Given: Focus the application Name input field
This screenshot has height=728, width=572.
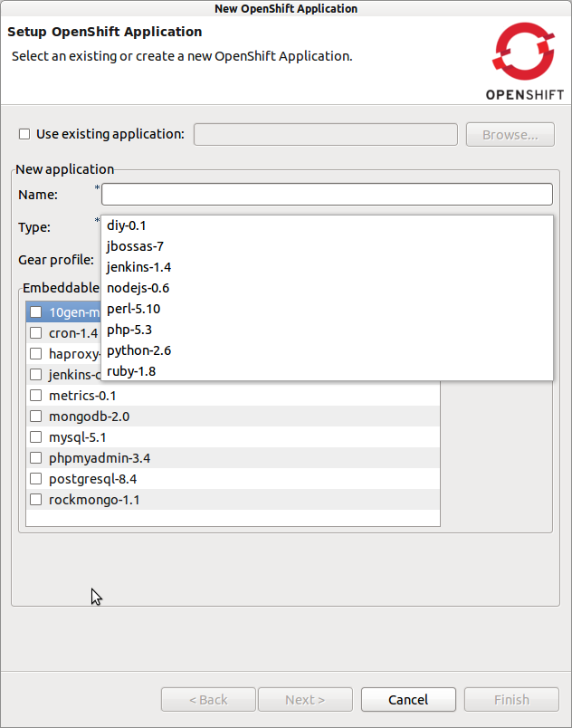Looking at the screenshot, I should click(327, 195).
